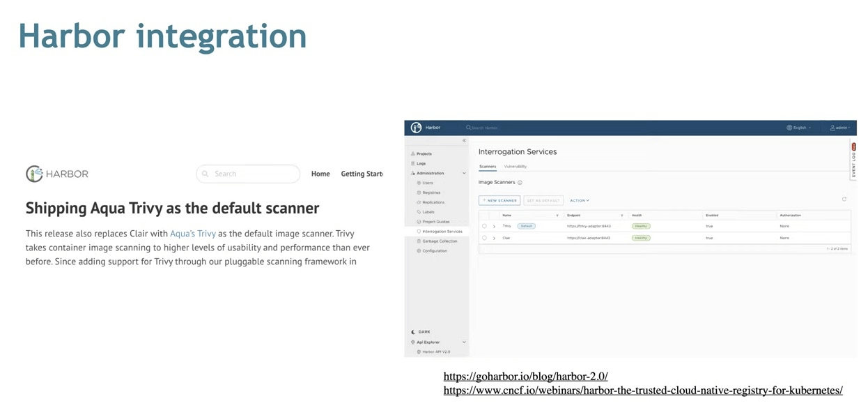This screenshot has height=408, width=868.
Task: Open Harbor API V2.0 link
Action: 433,352
